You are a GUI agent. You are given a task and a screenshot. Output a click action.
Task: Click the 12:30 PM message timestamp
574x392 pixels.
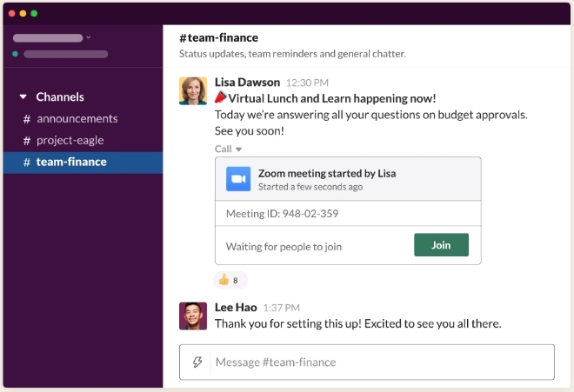click(x=307, y=83)
